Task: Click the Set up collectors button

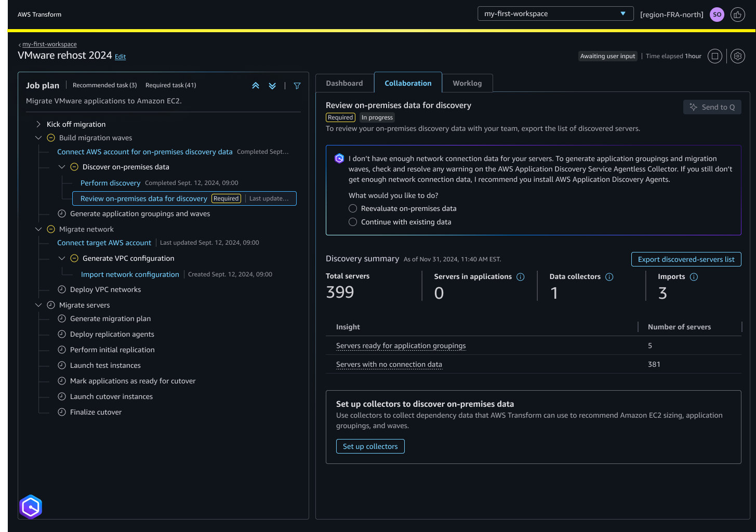Action: pyautogui.click(x=370, y=446)
